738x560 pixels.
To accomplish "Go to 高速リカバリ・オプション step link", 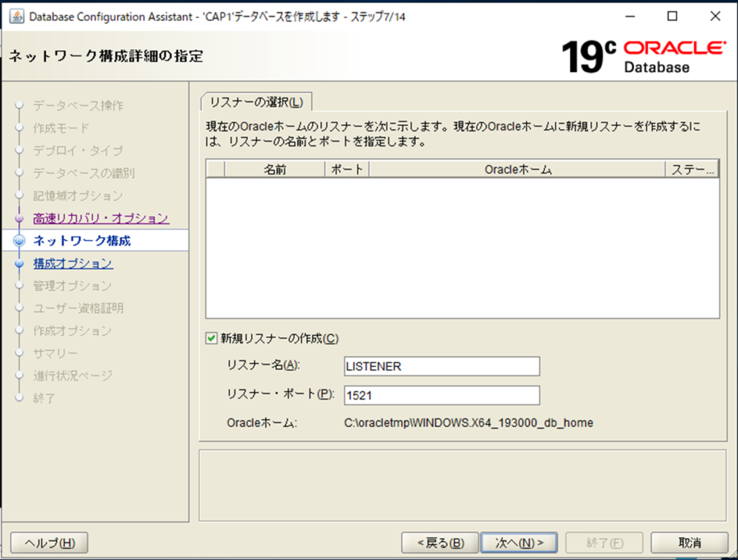I will pos(101,218).
